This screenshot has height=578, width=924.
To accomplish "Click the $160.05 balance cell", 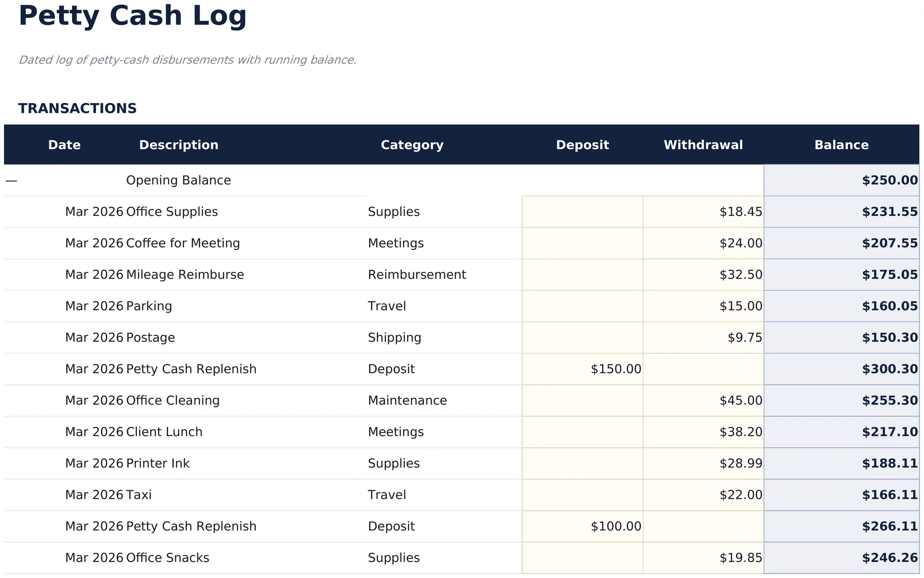I will (842, 306).
